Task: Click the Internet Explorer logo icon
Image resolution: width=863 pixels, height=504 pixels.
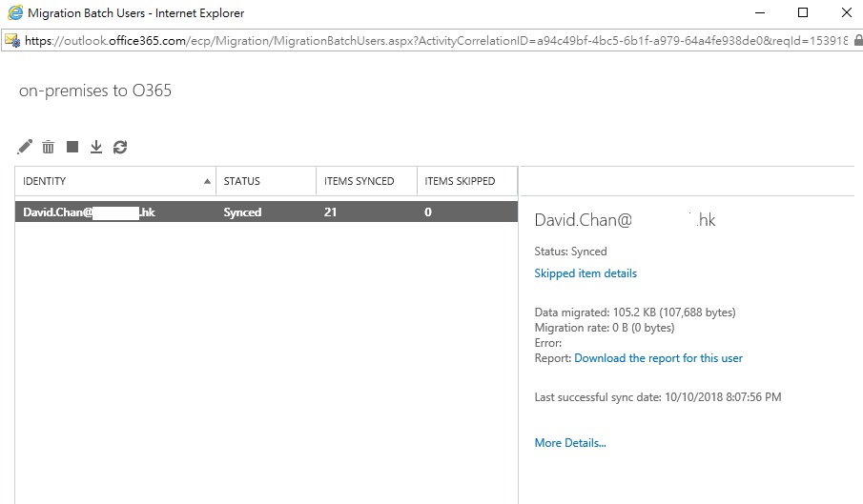Action: (x=15, y=12)
